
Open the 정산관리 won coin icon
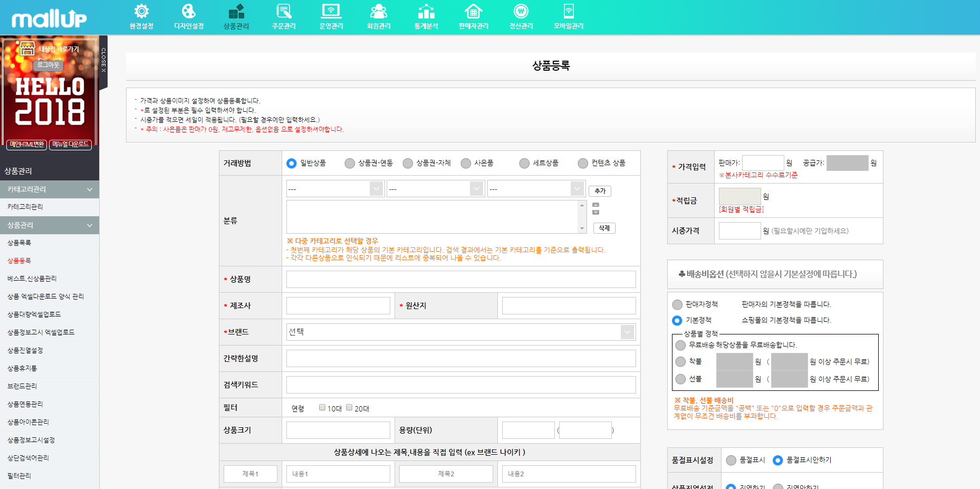pyautogui.click(x=521, y=12)
